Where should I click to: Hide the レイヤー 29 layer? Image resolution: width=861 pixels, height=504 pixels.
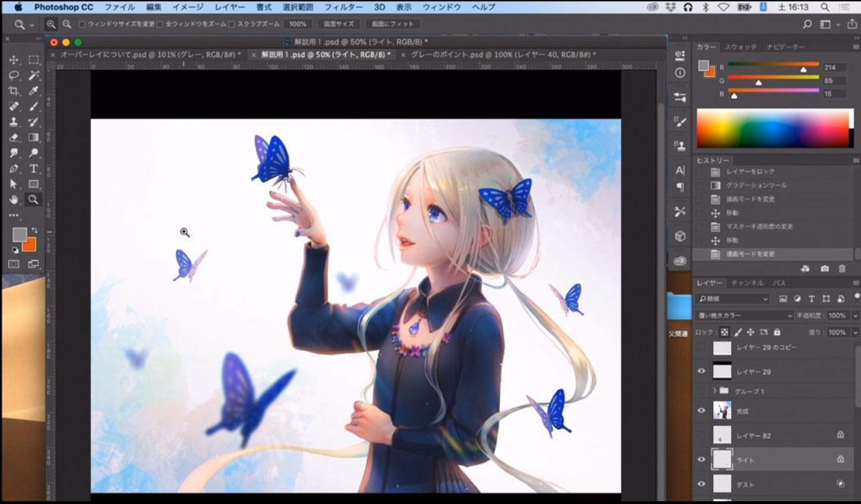[701, 371]
